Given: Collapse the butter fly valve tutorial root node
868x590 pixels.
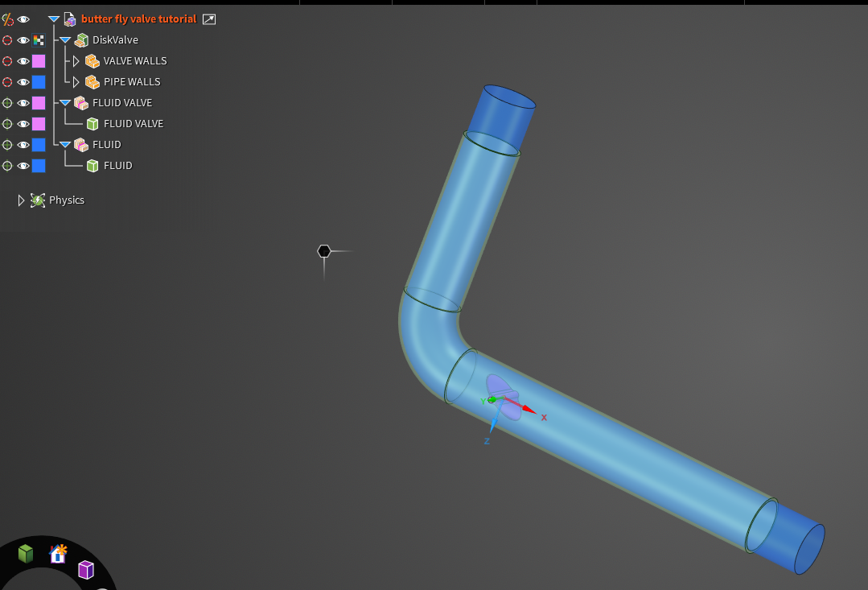Looking at the screenshot, I should click(54, 19).
